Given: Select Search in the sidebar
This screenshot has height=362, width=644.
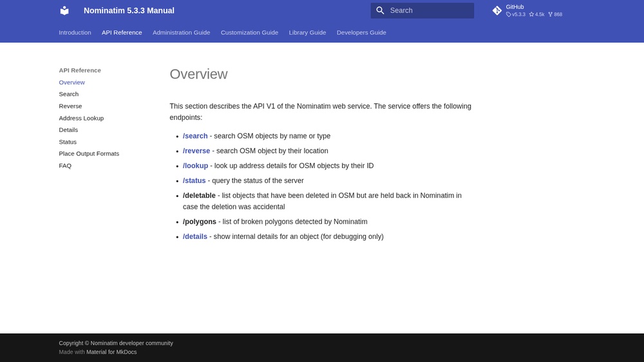Looking at the screenshot, I should [69, 94].
